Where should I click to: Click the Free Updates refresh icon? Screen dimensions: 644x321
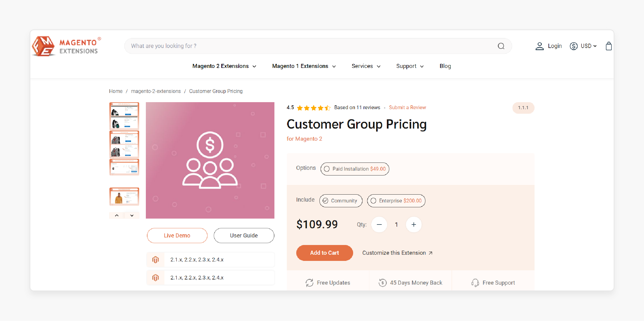pos(309,283)
